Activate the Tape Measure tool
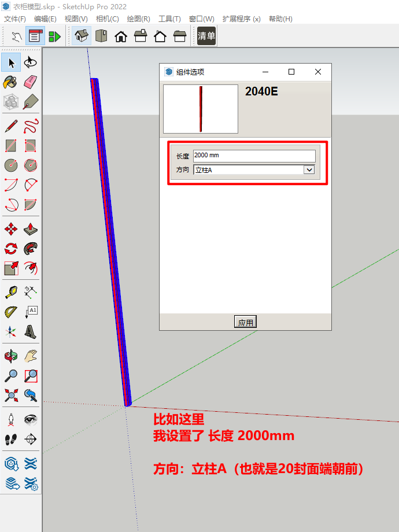Viewport: 399px width, 532px height. tap(11, 291)
